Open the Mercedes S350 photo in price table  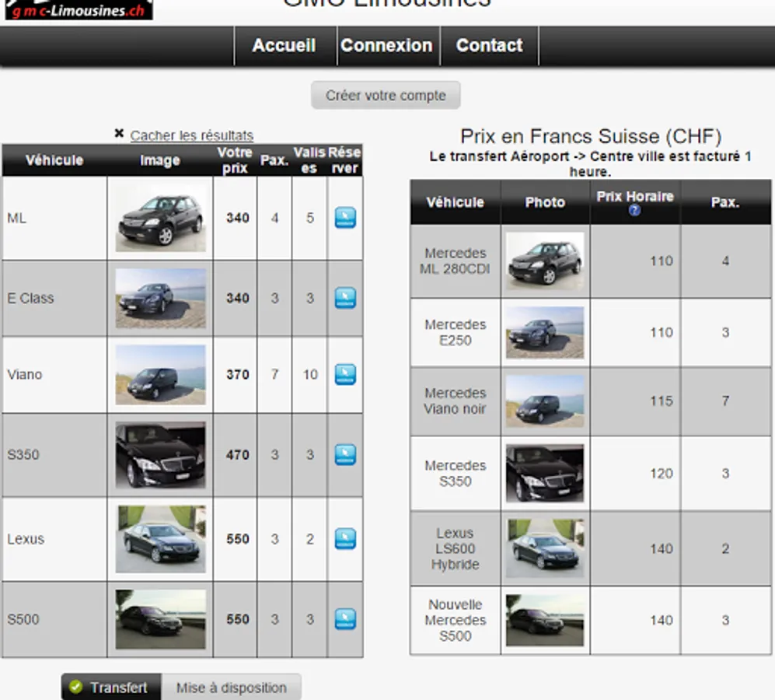point(545,474)
